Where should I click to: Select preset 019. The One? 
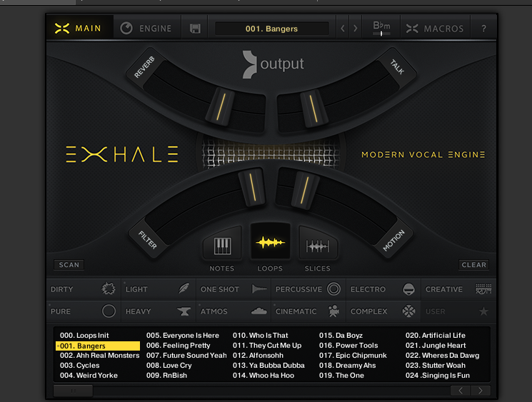[341, 375]
